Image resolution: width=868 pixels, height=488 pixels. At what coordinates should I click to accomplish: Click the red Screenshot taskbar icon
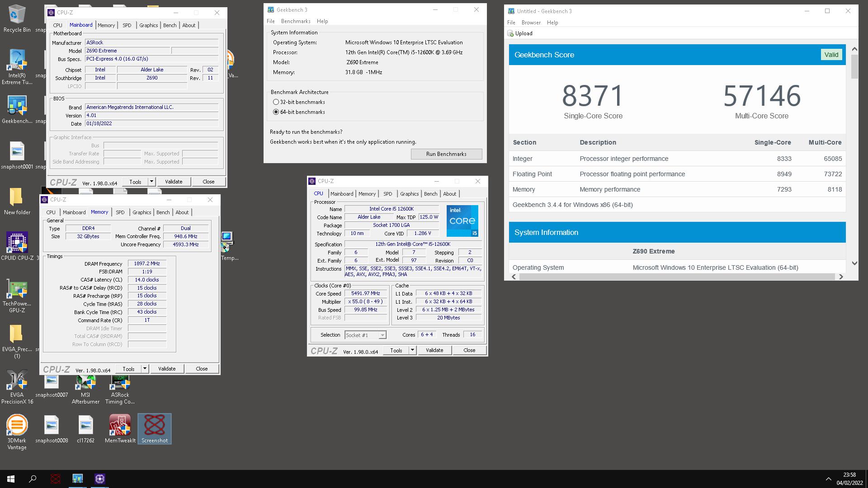click(56, 479)
